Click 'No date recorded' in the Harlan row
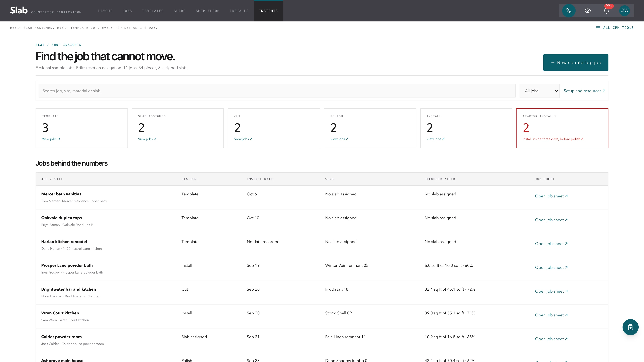The width and height of the screenshot is (644, 362). [x=263, y=242]
